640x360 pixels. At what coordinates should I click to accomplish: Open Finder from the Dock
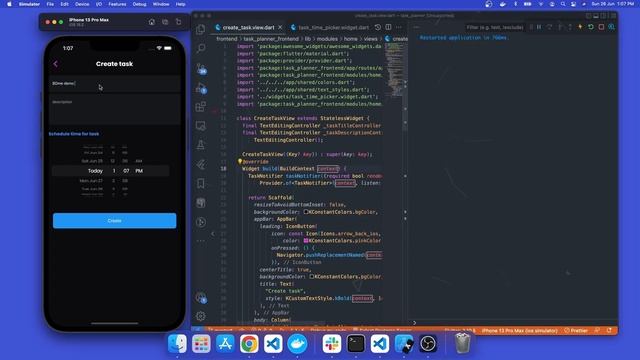(x=178, y=344)
